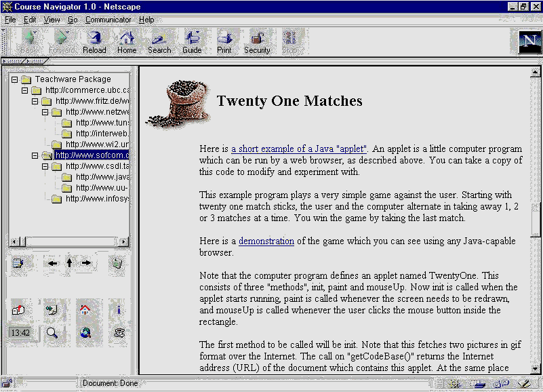Print the current page from toolbar
Viewport: 543px width, 392px height.
[224, 41]
